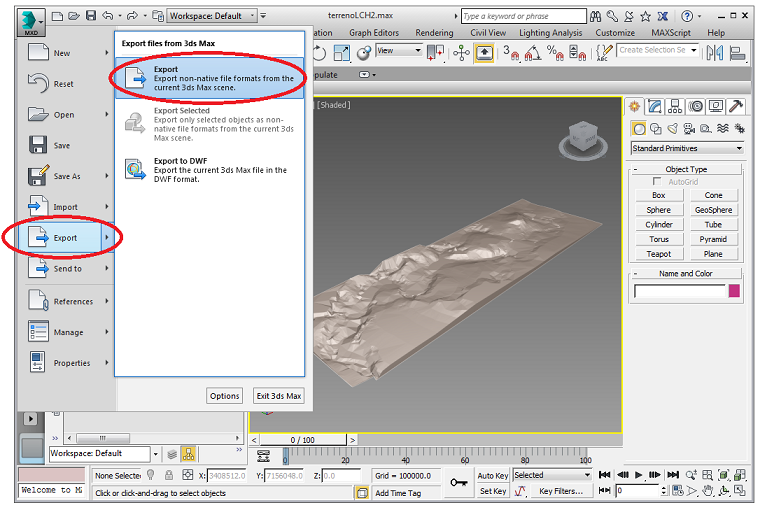Select the Shapes category icon
The height and width of the screenshot is (510, 760).
click(656, 129)
